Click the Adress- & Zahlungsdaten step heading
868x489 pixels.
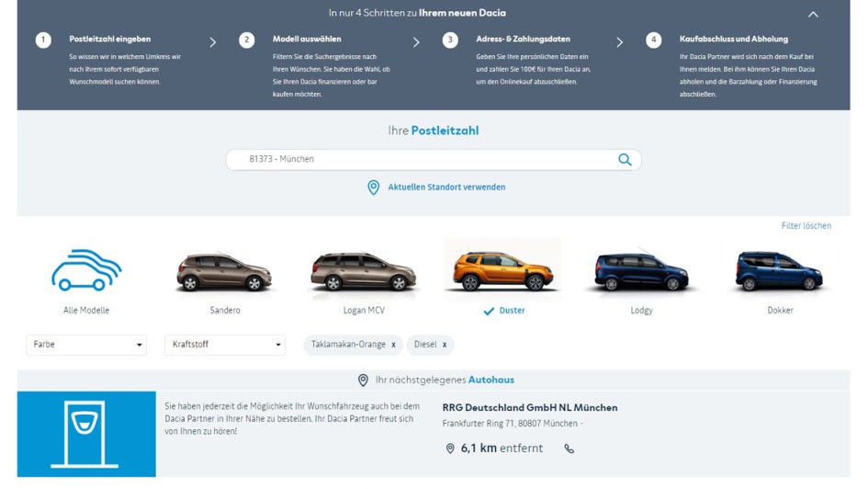[524, 40]
